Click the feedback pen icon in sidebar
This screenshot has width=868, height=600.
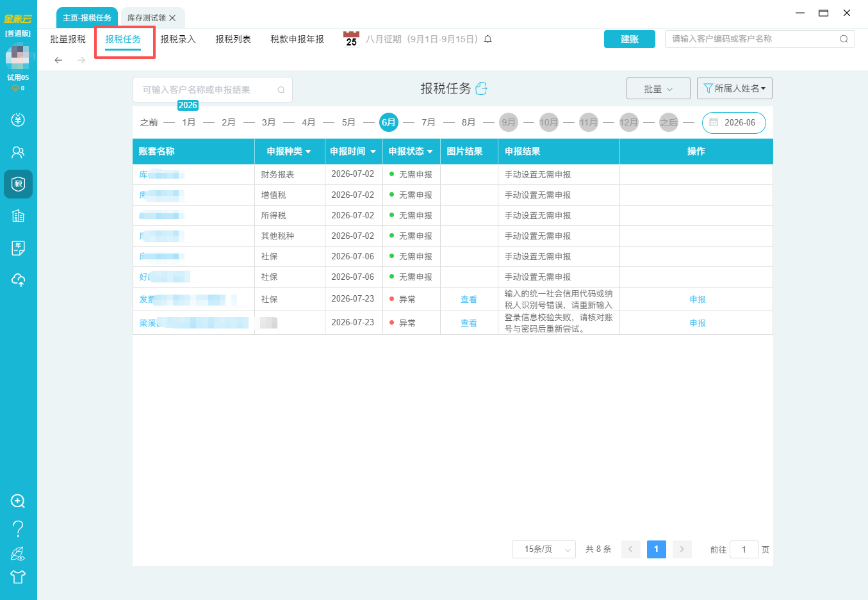point(18,553)
